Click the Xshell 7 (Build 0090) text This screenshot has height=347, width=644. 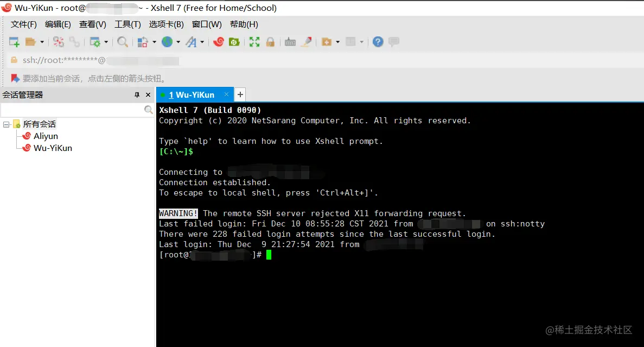210,110
